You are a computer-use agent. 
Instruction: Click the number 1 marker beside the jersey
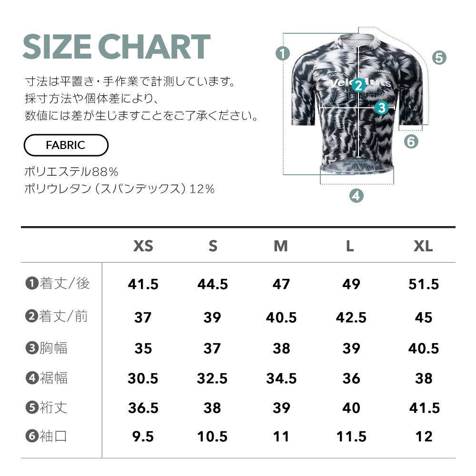coord(283,53)
